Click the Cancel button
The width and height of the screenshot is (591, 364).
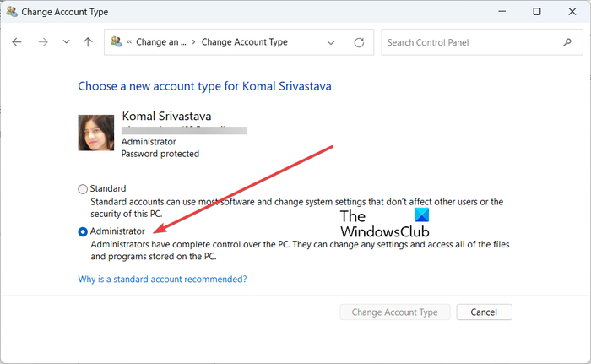(x=484, y=312)
